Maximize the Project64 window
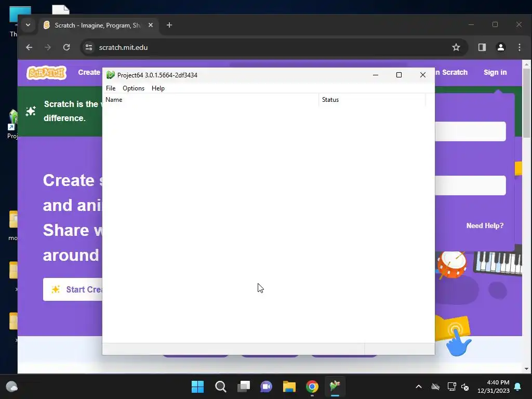 point(399,75)
